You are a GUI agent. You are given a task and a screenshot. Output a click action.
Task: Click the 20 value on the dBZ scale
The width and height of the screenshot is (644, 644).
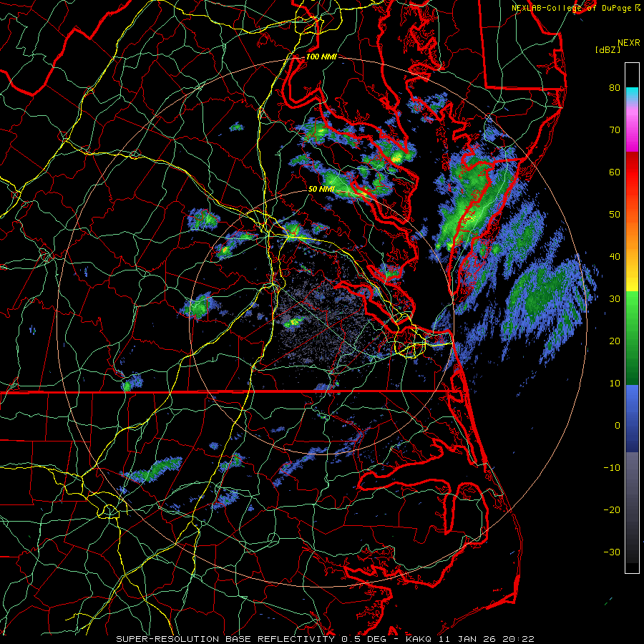pyautogui.click(x=615, y=341)
